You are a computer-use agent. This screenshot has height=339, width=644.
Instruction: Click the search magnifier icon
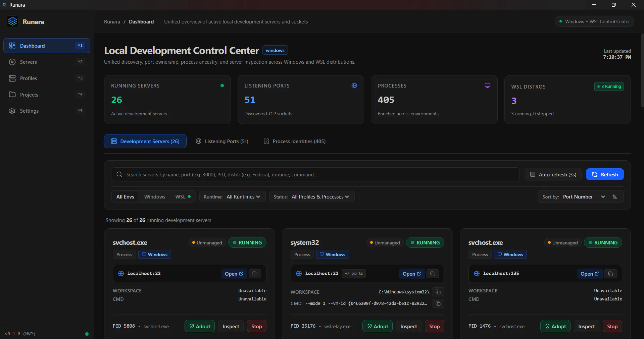click(119, 174)
